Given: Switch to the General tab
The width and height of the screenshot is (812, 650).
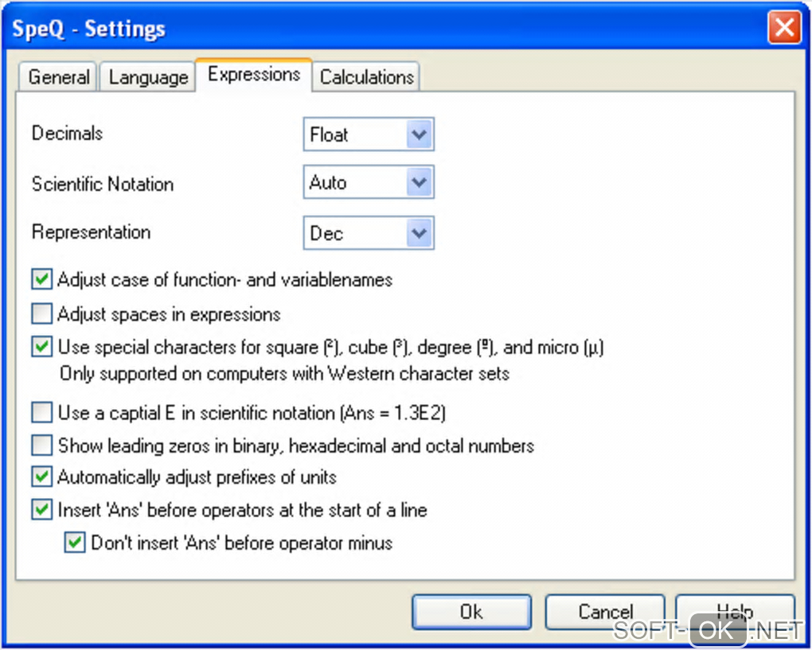Looking at the screenshot, I should tap(58, 77).
